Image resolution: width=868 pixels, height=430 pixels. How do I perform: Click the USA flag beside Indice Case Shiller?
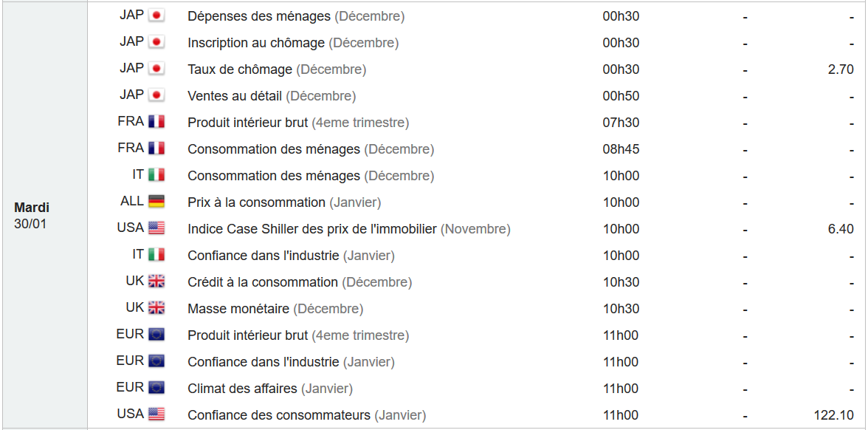click(x=156, y=228)
